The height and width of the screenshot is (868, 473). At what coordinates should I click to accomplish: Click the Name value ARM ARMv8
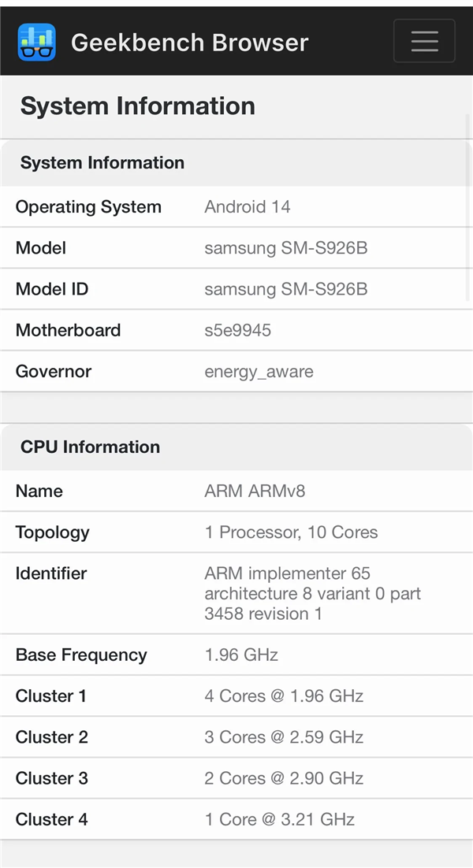[x=251, y=491]
